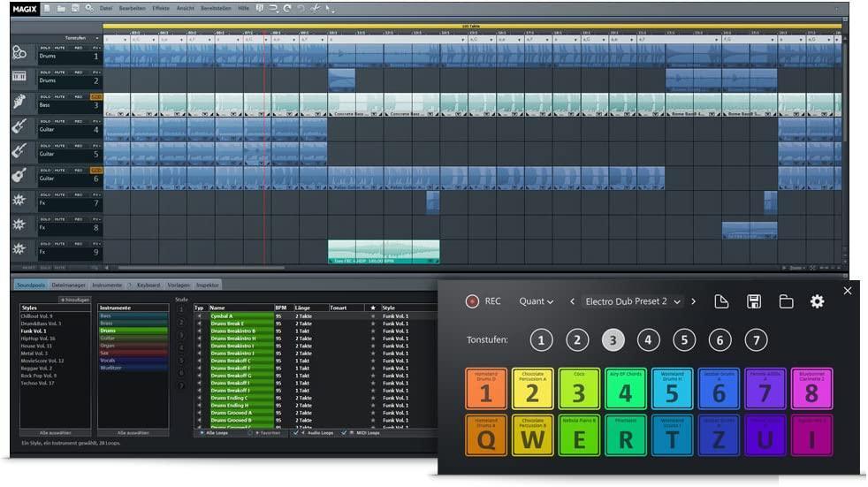Click the bass guitar icon on track 3

coord(19,103)
